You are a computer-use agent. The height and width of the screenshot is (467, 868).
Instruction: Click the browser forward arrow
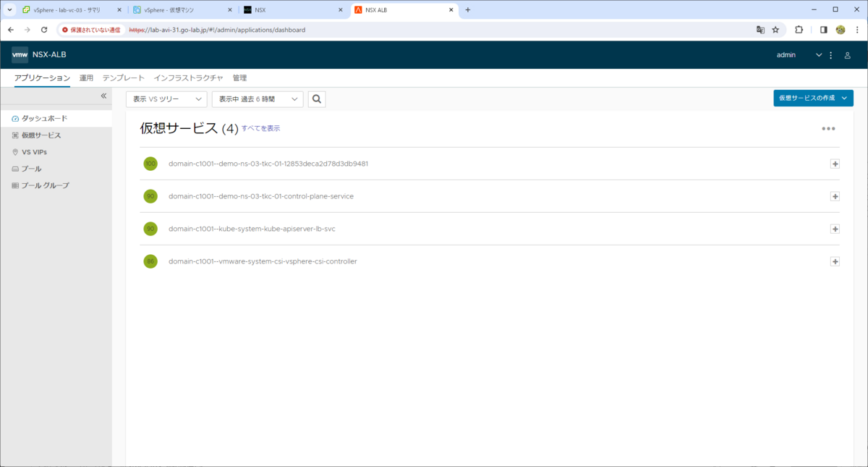(x=27, y=30)
